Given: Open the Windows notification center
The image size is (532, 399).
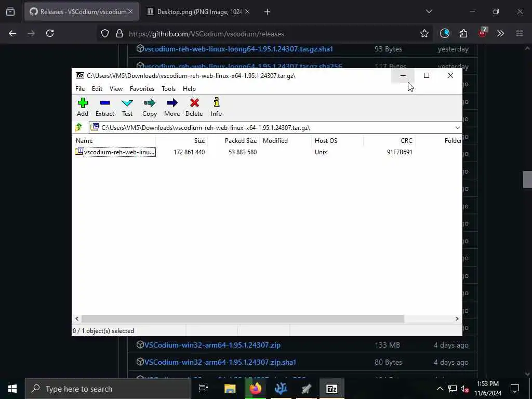Looking at the screenshot, I should (515, 389).
